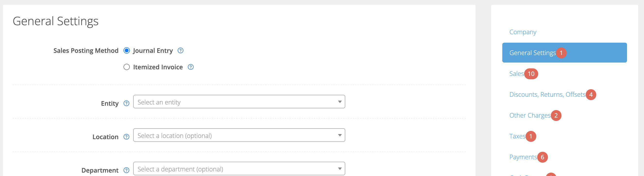Image resolution: width=644 pixels, height=176 pixels.
Task: Open Discounts, Returns, Offsets section
Action: [x=547, y=95]
